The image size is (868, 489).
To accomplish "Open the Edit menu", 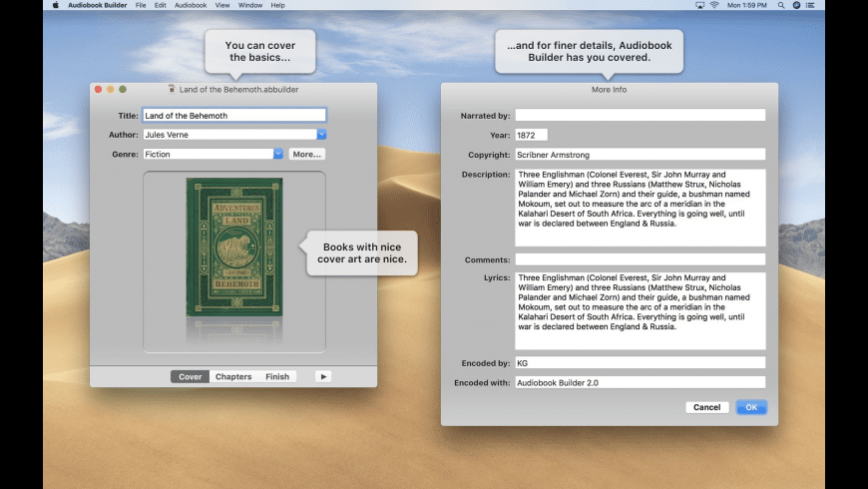I will (160, 5).
